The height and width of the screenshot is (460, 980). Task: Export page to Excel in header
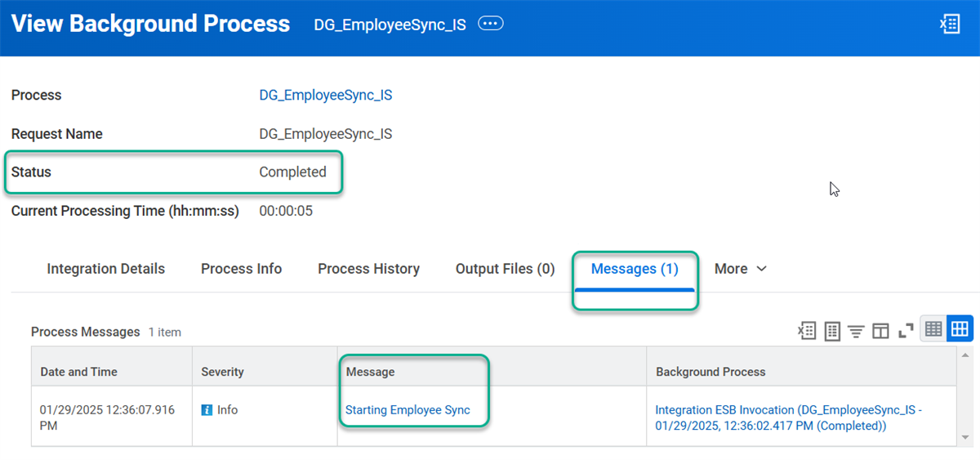click(949, 25)
